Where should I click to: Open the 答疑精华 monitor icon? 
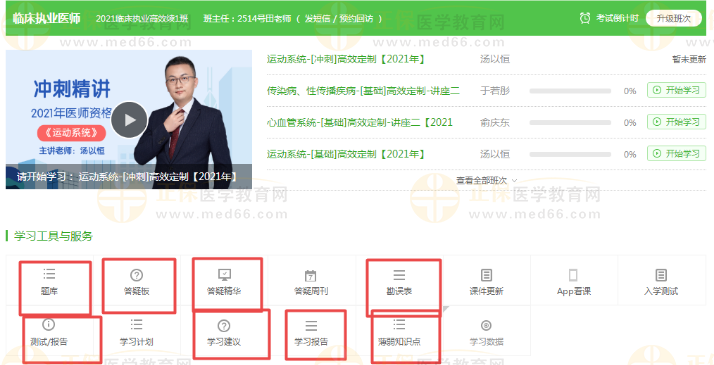(224, 274)
